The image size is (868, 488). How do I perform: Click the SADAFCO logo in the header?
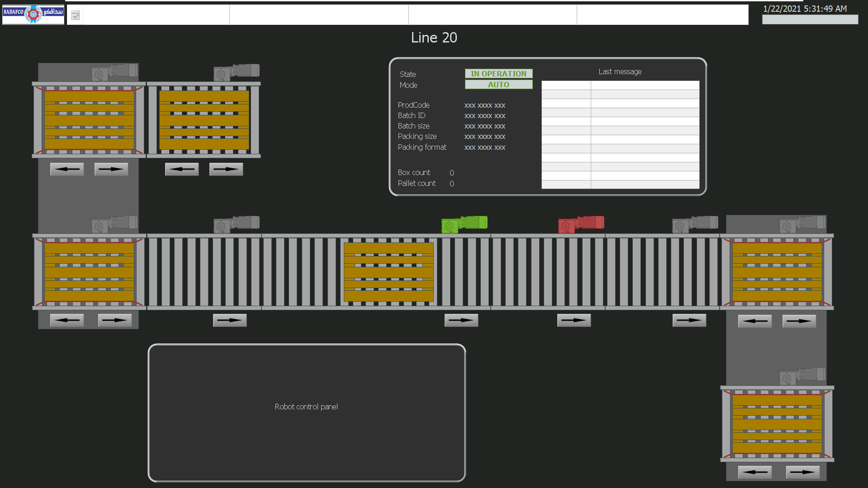point(33,14)
